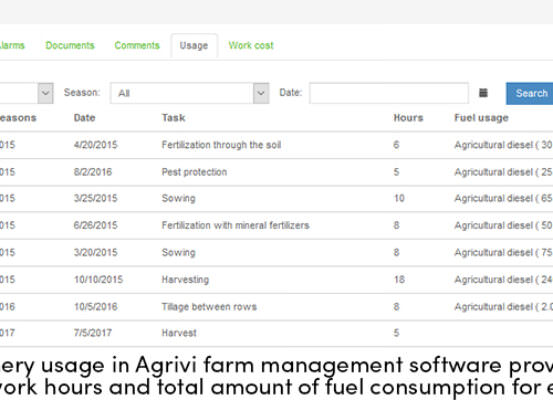This screenshot has width=553, height=400.
Task: Select the 7/5/2017 date cell
Action: (93, 333)
